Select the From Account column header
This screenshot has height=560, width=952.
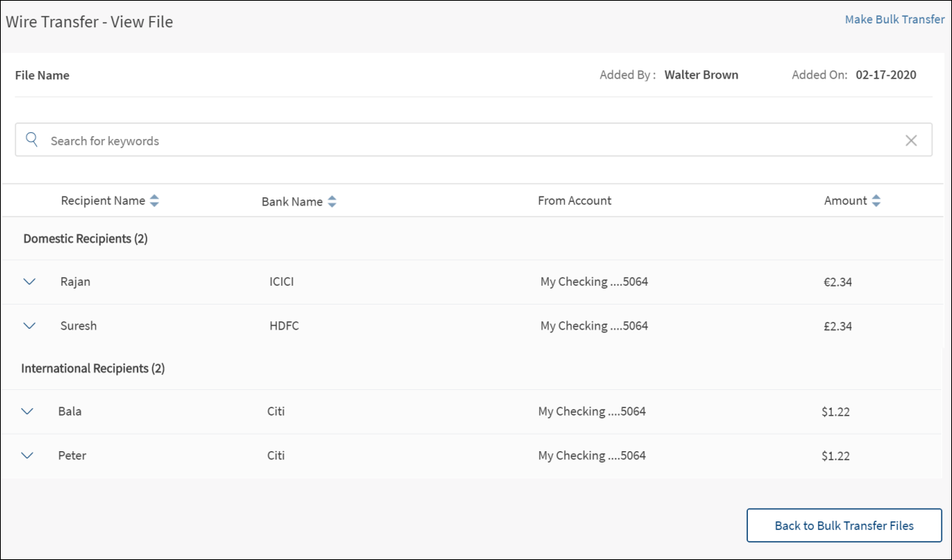pyautogui.click(x=575, y=201)
